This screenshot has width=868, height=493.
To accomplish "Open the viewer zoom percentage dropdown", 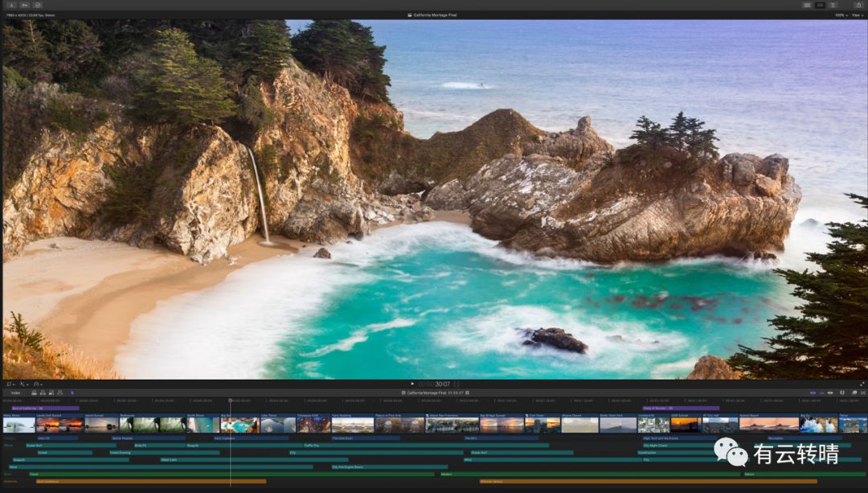I will tap(841, 15).
